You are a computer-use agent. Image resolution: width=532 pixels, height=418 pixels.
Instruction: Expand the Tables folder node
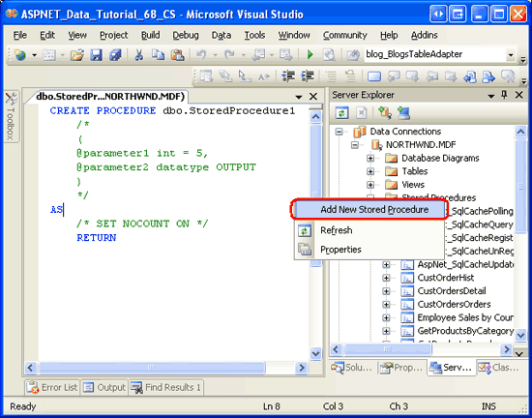click(x=370, y=171)
